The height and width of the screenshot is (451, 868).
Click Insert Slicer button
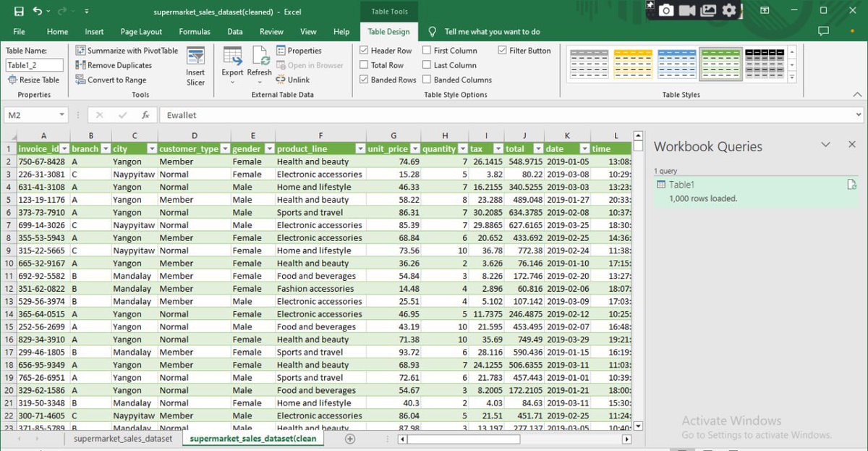(x=195, y=67)
